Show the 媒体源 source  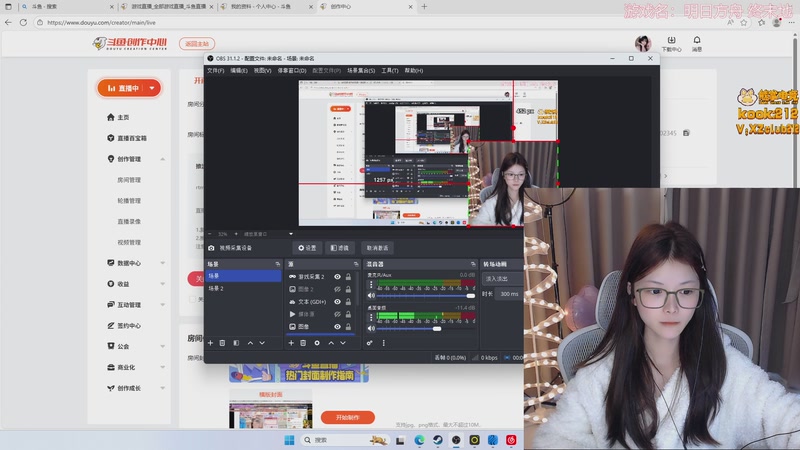[337, 314]
